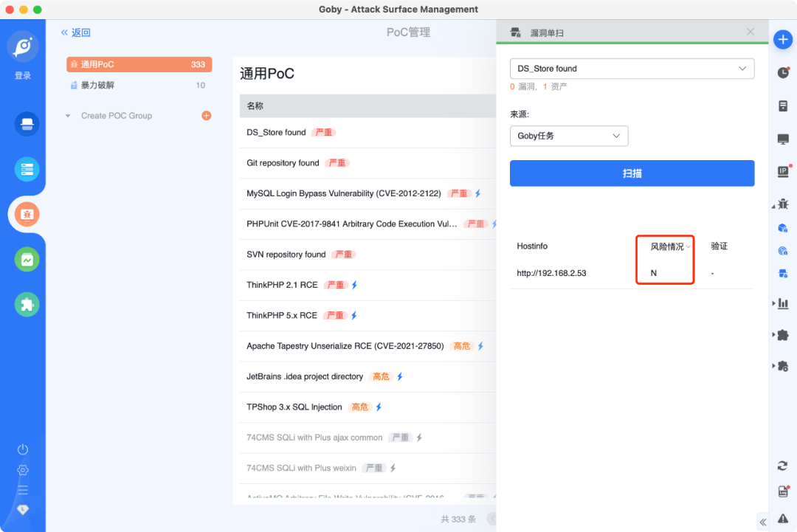Click the warning triangle icon at bottom right
Viewport: 797px width, 532px height.
pyautogui.click(x=783, y=518)
